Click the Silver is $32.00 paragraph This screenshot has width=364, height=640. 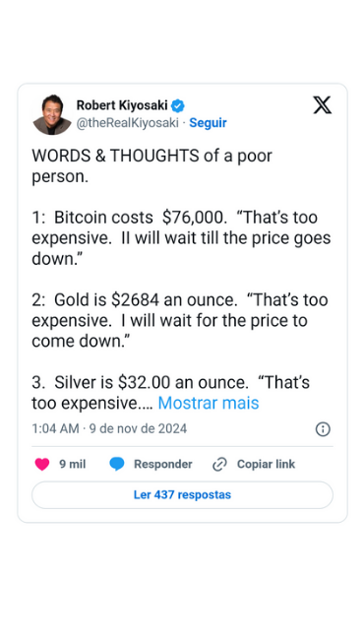click(171, 393)
